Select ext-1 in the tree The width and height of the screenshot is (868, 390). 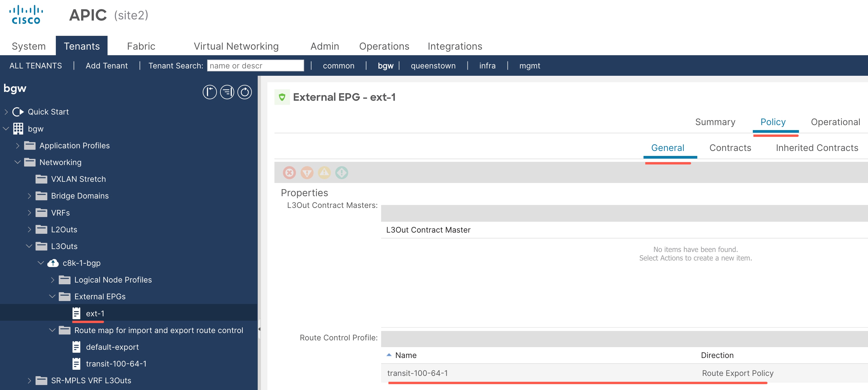pyautogui.click(x=95, y=314)
